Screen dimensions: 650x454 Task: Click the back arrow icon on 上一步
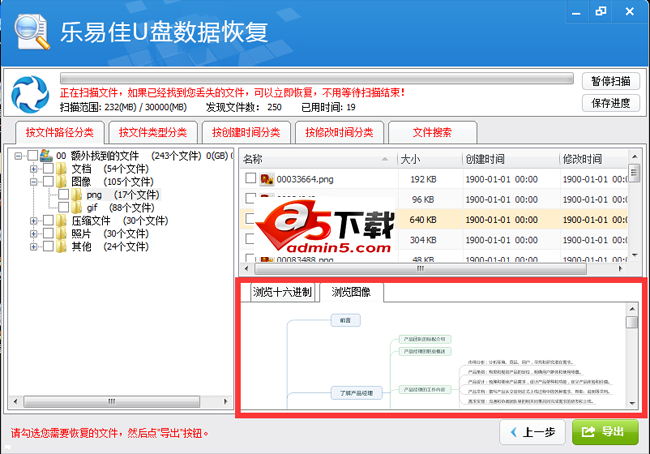tap(514, 432)
